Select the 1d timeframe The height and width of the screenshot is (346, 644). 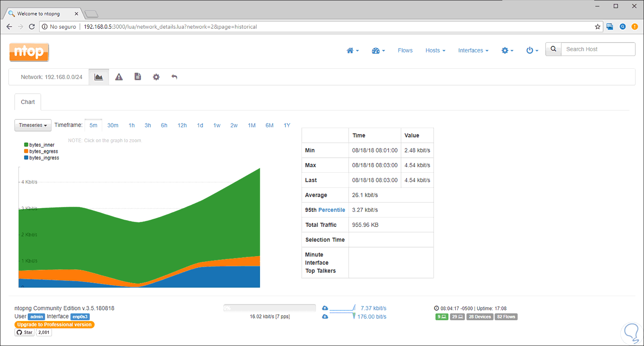200,125
